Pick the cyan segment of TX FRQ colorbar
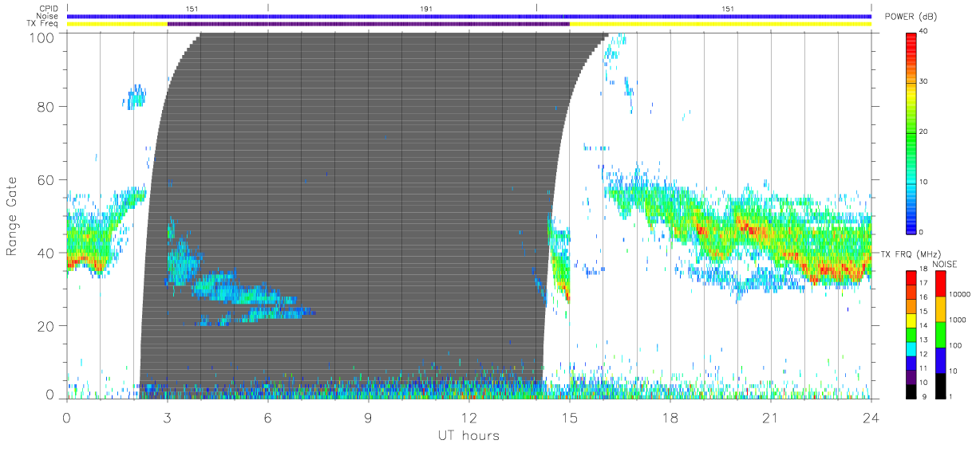The width and height of the screenshot is (980, 452). (911, 349)
